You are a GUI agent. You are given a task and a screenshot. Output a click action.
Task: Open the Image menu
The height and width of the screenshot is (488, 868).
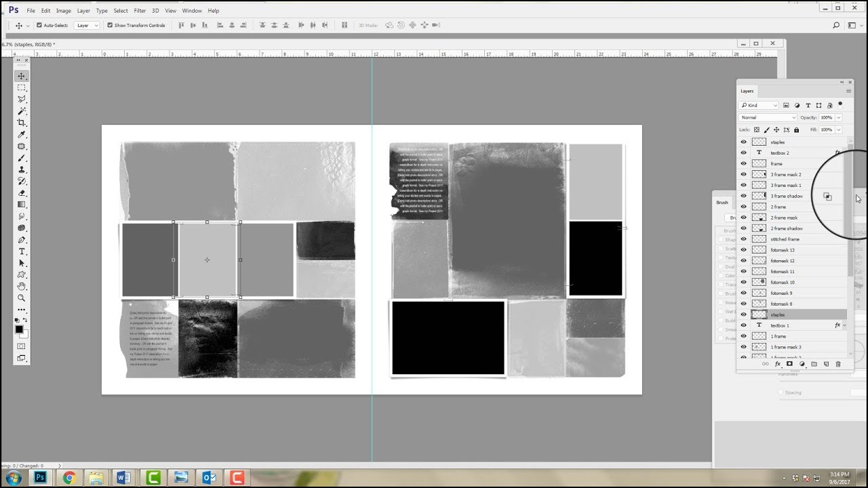[x=64, y=11]
